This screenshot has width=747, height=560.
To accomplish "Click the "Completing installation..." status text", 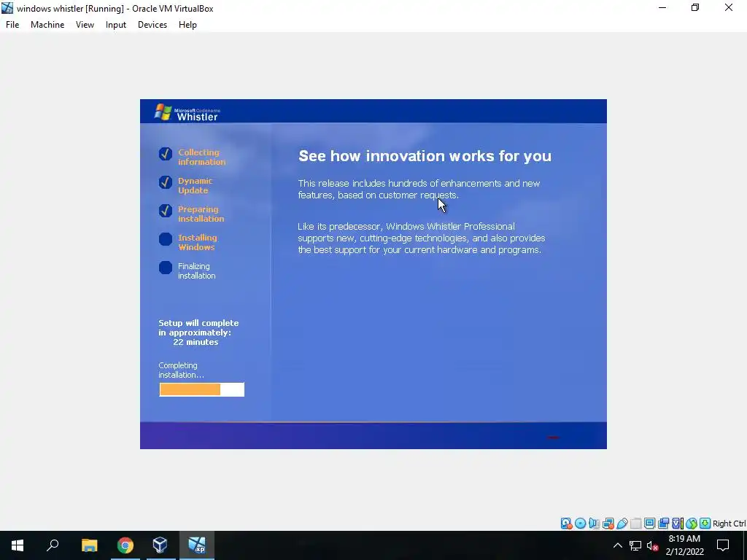I will coord(181,370).
